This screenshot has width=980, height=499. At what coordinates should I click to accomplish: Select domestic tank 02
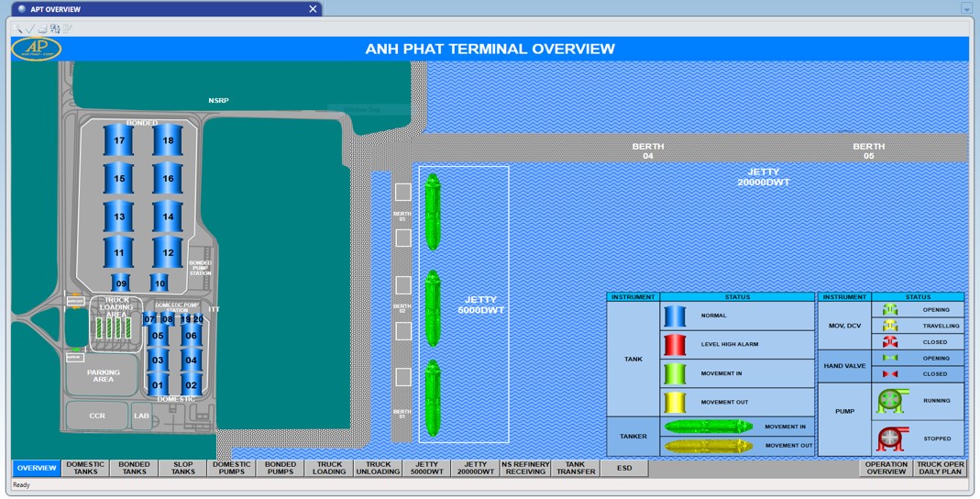pos(192,384)
